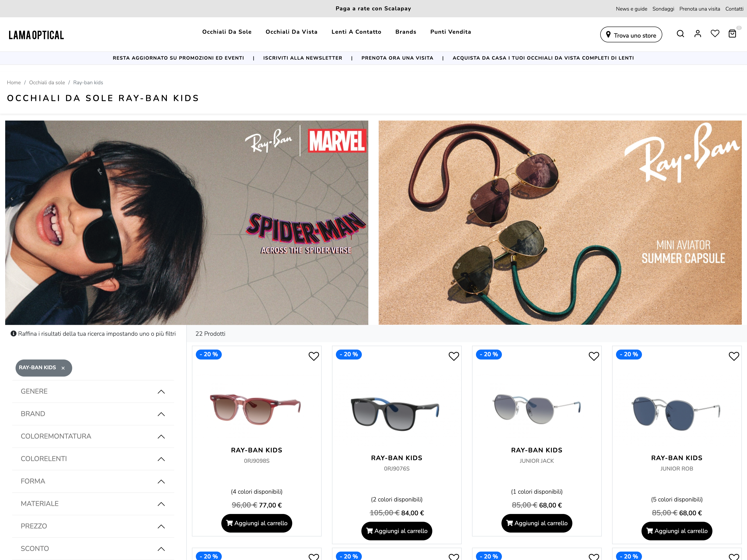Favorite the 0RJ9098S sunglasses with heart icon
The height and width of the screenshot is (560, 747).
coord(314,356)
